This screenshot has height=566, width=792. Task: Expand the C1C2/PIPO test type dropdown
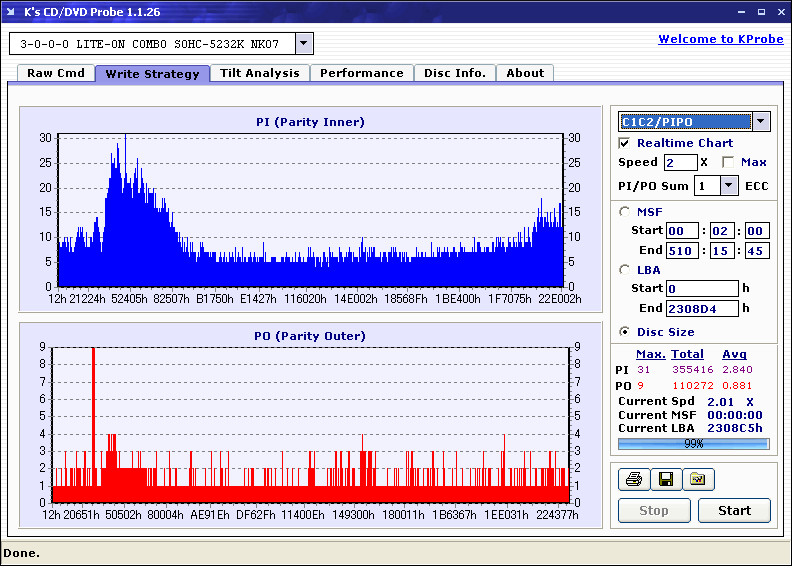coord(761,122)
